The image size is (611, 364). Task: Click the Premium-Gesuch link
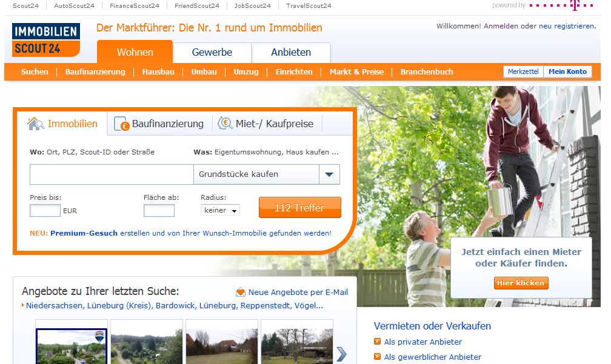pos(84,233)
